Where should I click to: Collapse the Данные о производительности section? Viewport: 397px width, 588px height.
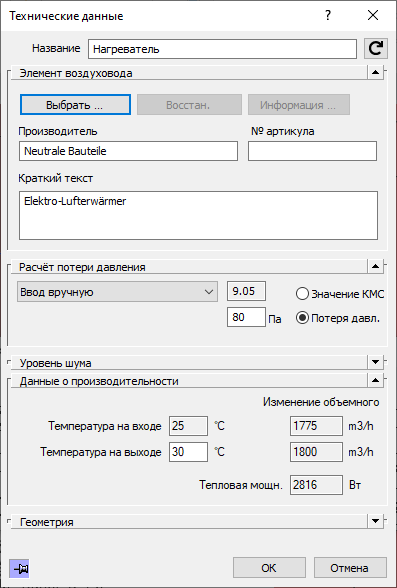(376, 381)
